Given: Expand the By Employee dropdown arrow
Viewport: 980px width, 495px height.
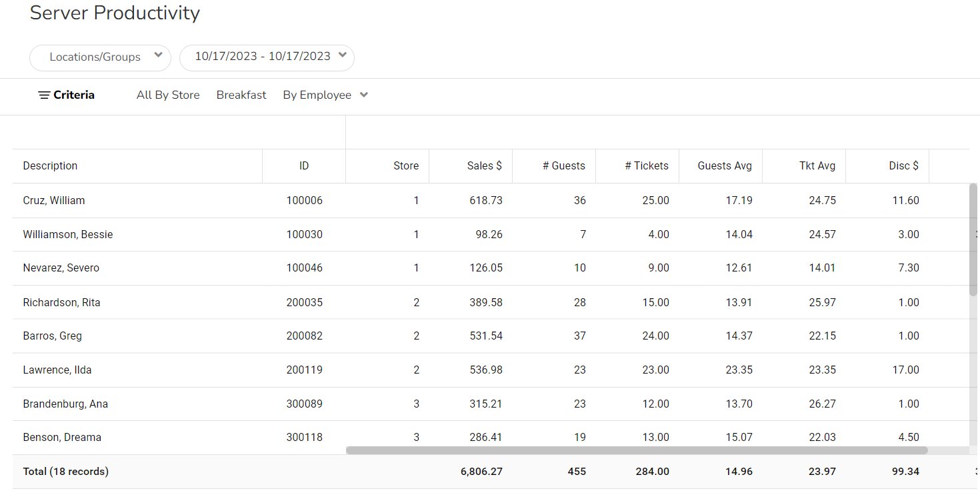Looking at the screenshot, I should pos(364,95).
